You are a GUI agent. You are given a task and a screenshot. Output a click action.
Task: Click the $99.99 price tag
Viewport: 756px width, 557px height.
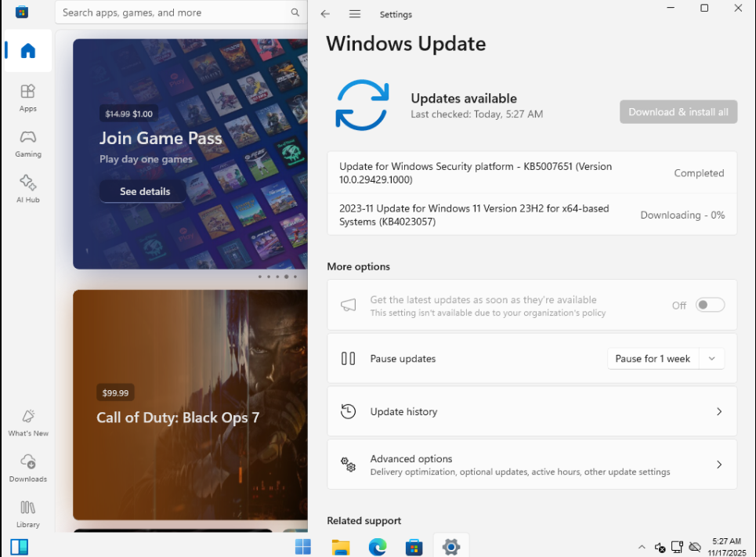pyautogui.click(x=115, y=392)
